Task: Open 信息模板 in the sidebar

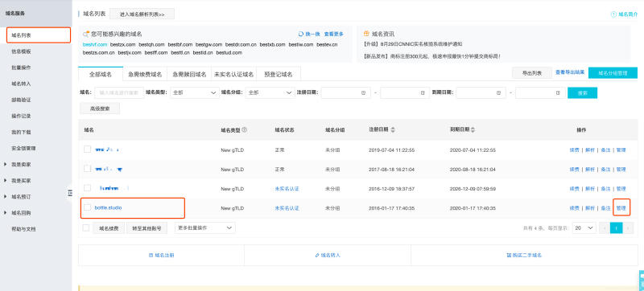Action: point(22,51)
